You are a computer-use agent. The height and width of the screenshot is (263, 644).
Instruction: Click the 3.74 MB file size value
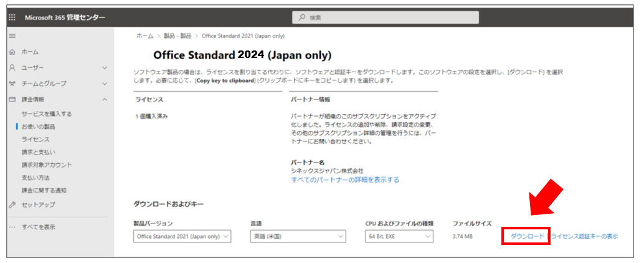[x=463, y=236]
